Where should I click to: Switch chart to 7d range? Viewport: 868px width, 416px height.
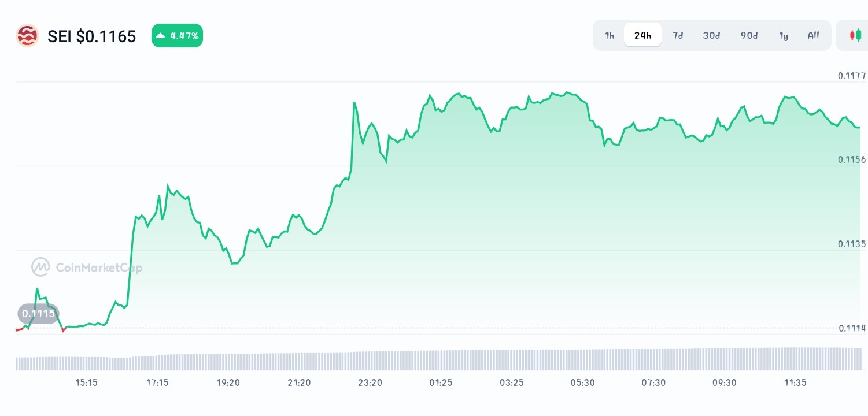pos(678,35)
